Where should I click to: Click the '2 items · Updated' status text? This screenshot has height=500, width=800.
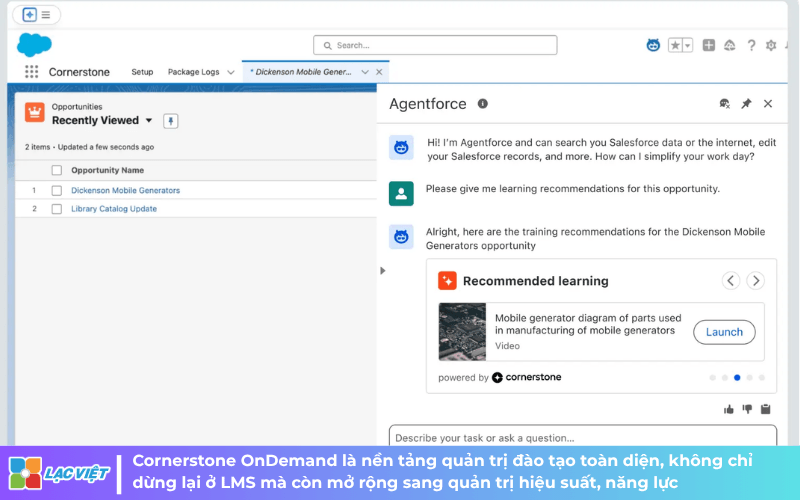pyautogui.click(x=89, y=147)
